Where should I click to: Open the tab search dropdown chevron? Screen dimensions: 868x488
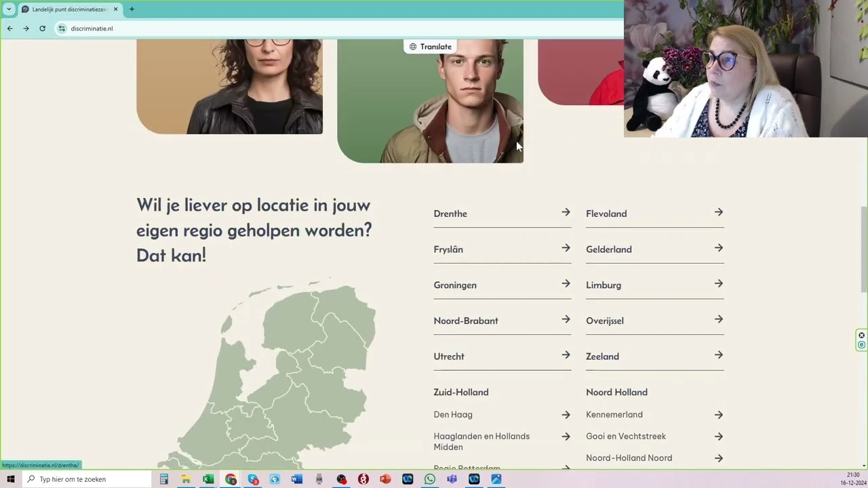[x=9, y=9]
